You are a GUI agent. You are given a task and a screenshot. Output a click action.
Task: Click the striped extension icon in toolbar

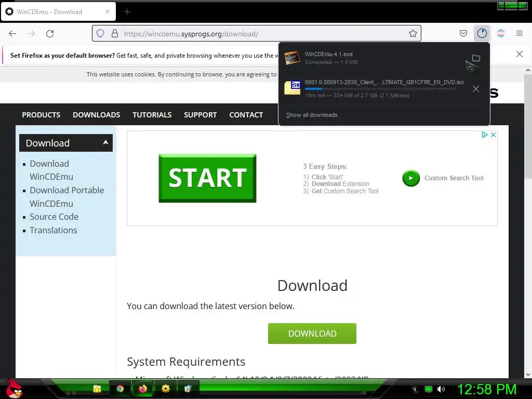tap(501, 33)
